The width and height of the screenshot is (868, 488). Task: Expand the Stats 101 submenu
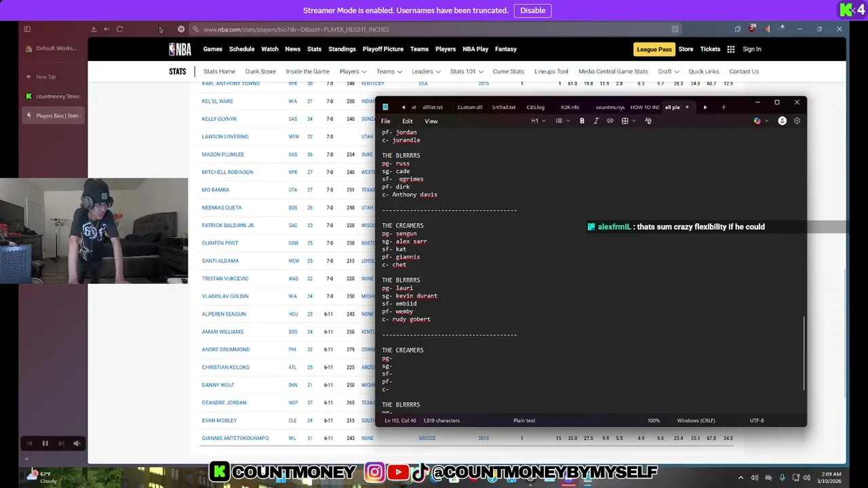467,71
